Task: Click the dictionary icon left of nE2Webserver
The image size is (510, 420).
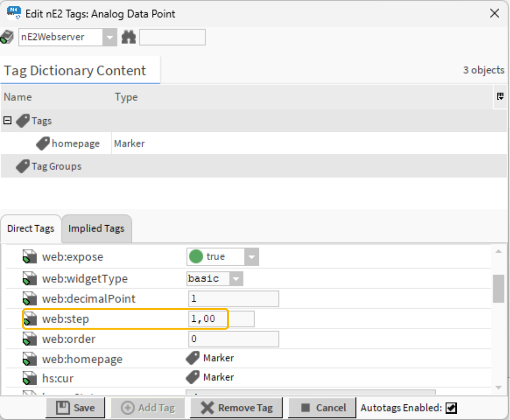Action: coord(7,36)
